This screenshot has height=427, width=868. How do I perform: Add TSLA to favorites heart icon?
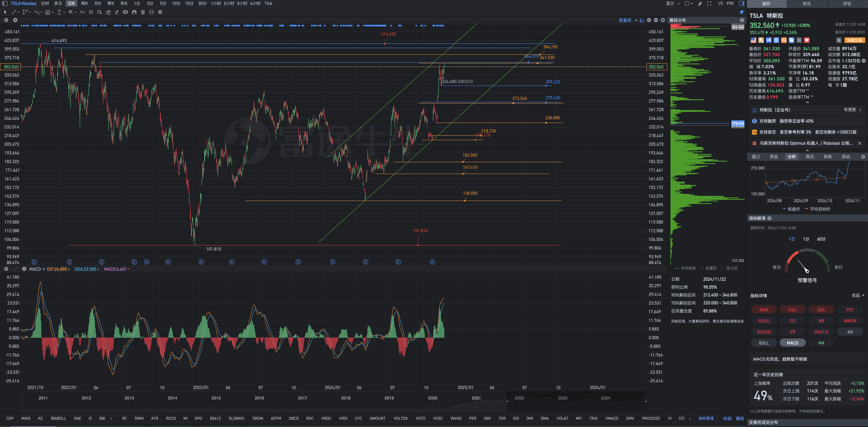pyautogui.click(x=807, y=40)
